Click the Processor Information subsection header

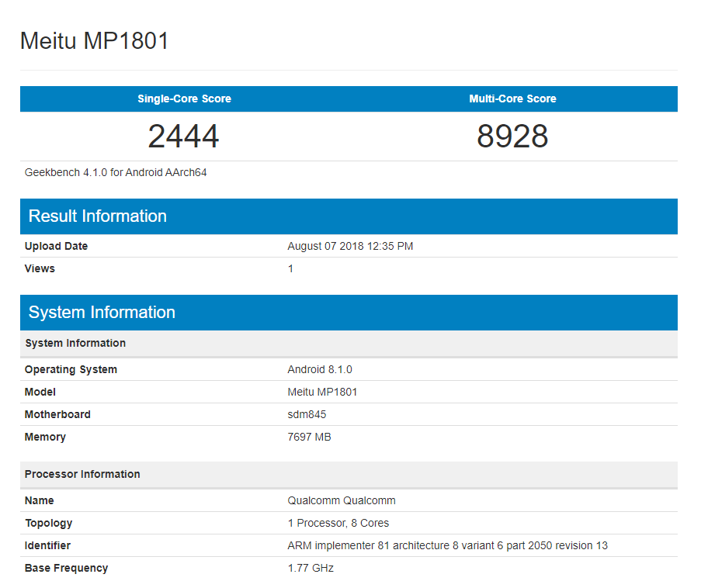[x=82, y=474]
